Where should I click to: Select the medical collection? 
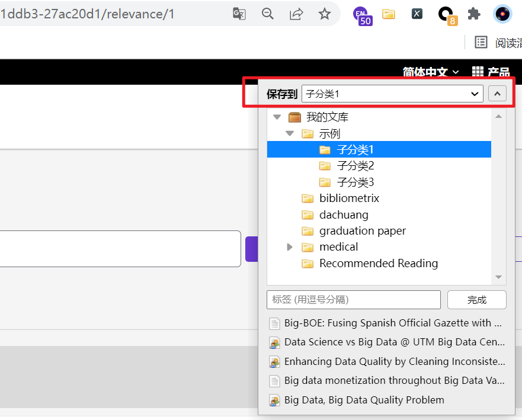pyautogui.click(x=338, y=247)
